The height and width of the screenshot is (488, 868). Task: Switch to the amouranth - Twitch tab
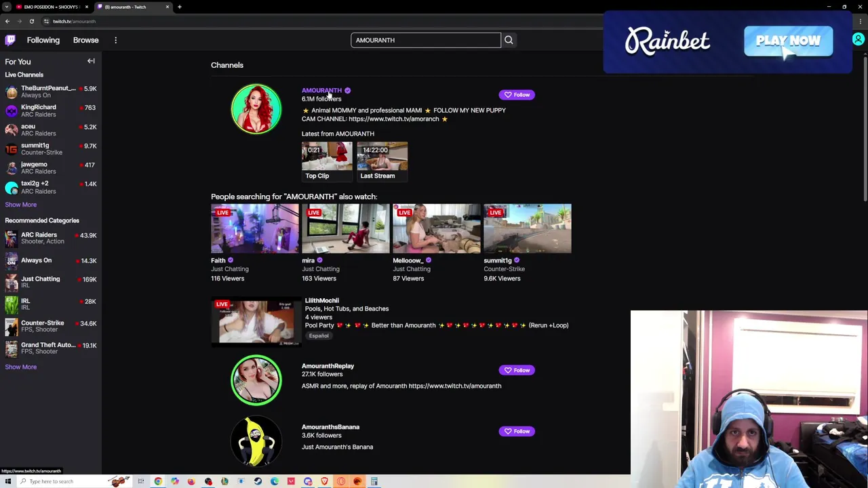pyautogui.click(x=133, y=7)
